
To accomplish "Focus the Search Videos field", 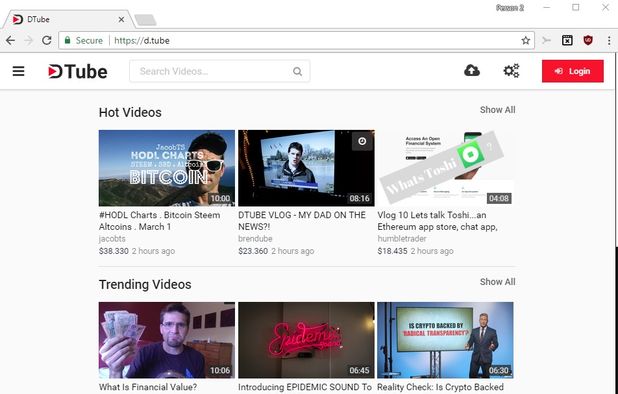I will coord(220,71).
